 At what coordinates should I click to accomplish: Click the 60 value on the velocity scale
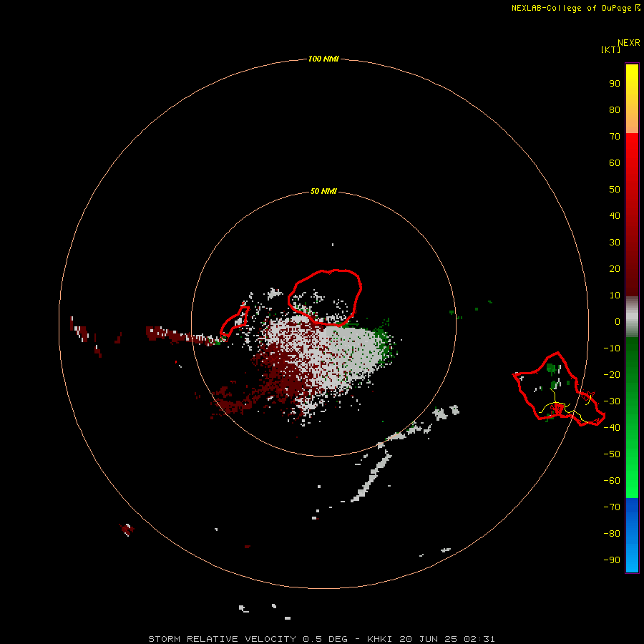click(615, 162)
